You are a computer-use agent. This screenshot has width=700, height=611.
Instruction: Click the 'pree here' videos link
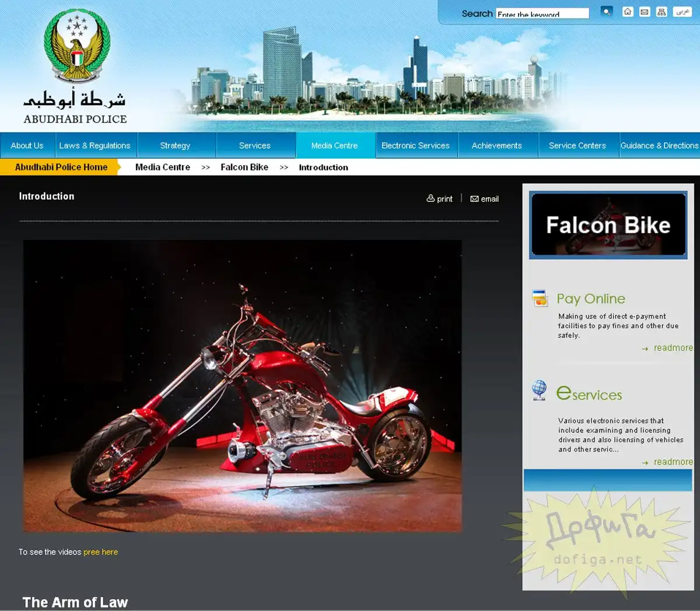click(x=100, y=552)
